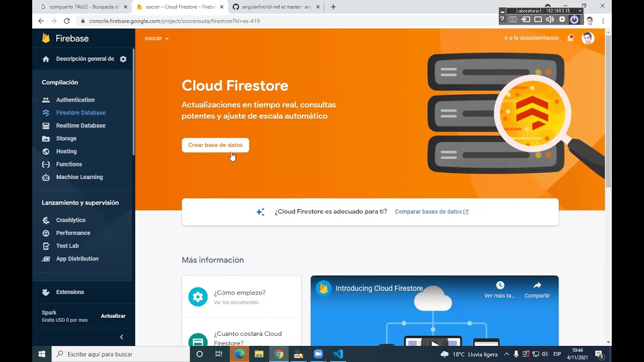644x362 pixels.
Task: Open Machine Learning section
Action: [79, 177]
